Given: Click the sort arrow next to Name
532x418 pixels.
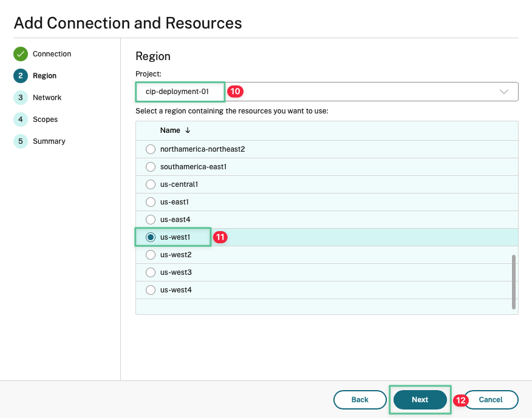Looking at the screenshot, I should pos(188,130).
